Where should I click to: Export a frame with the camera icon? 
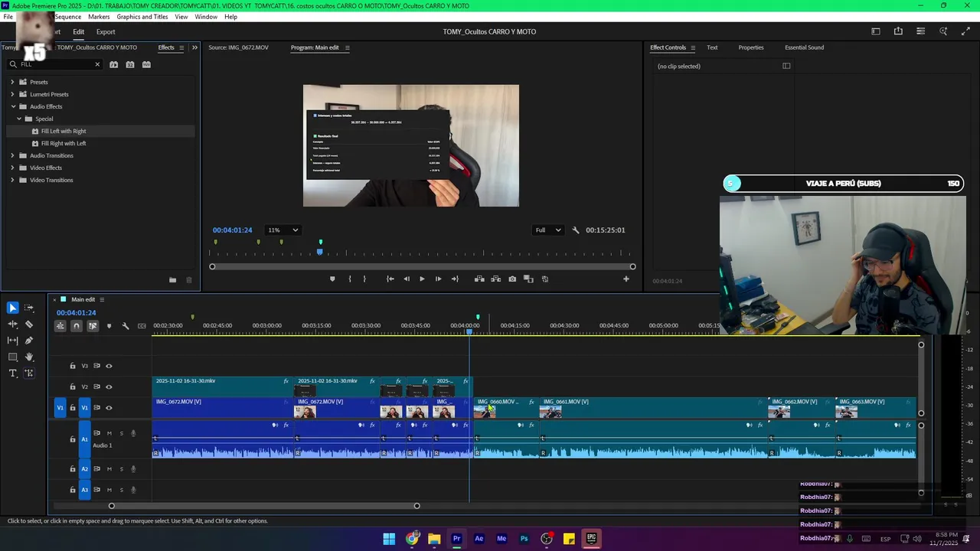point(512,279)
